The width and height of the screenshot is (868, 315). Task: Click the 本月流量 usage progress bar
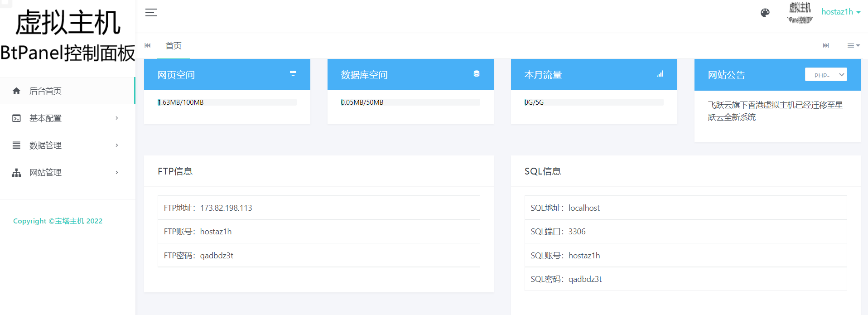[594, 102]
